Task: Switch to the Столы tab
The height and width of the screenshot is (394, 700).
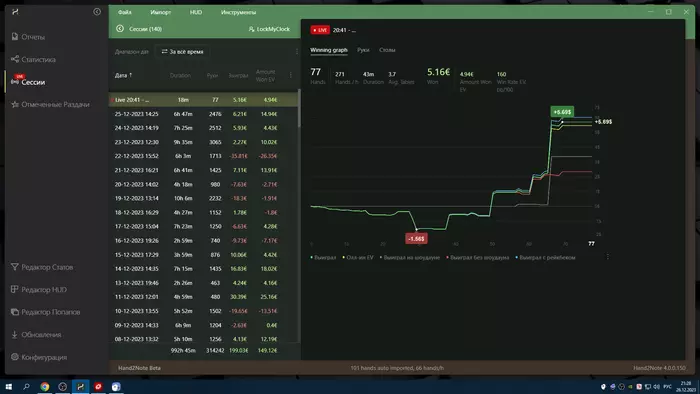Action: coord(387,50)
